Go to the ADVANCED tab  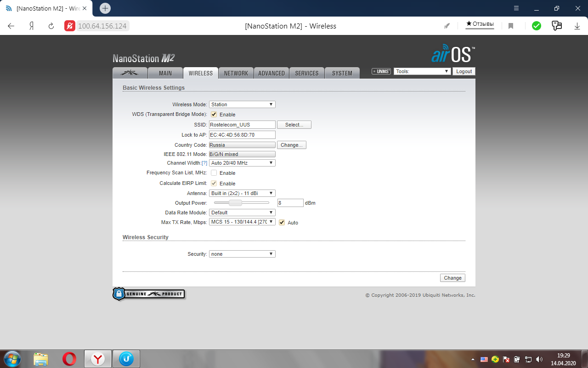(x=271, y=73)
